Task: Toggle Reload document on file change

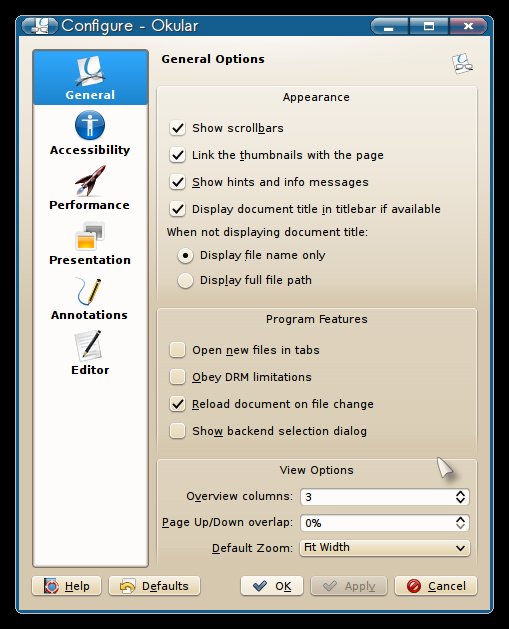Action: pos(177,404)
